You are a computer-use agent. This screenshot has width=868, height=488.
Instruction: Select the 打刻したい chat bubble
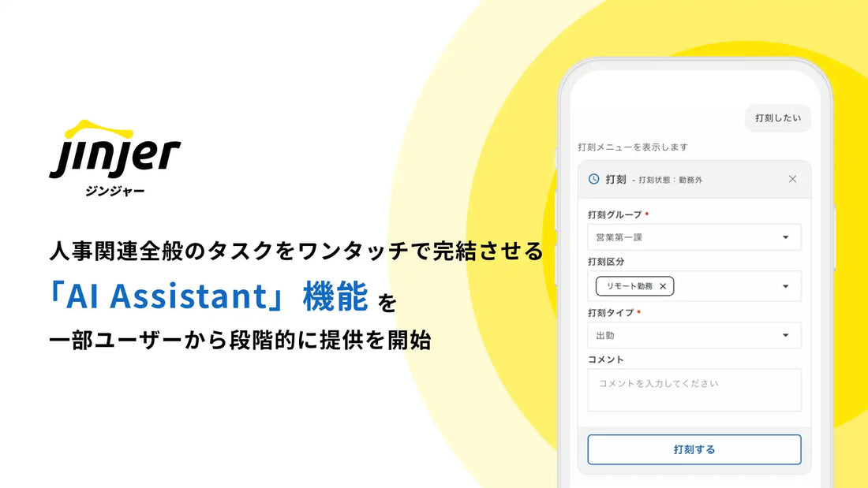coord(778,117)
